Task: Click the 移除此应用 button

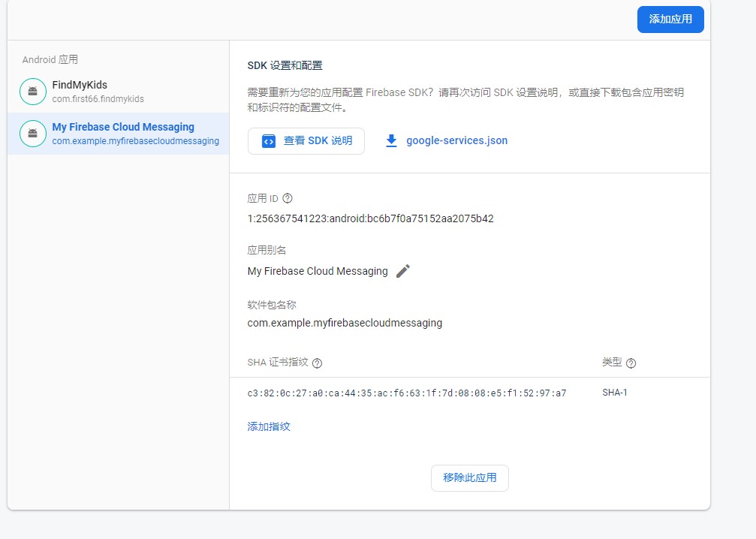Action: (x=470, y=478)
